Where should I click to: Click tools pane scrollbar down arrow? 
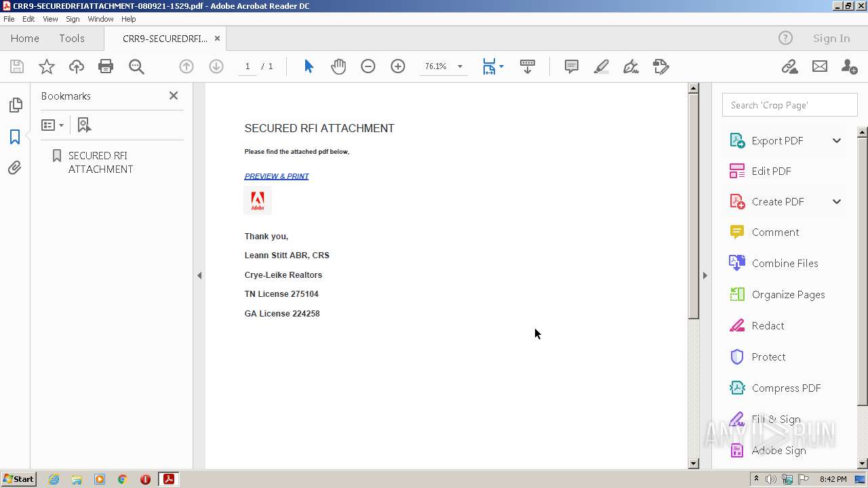click(x=863, y=464)
